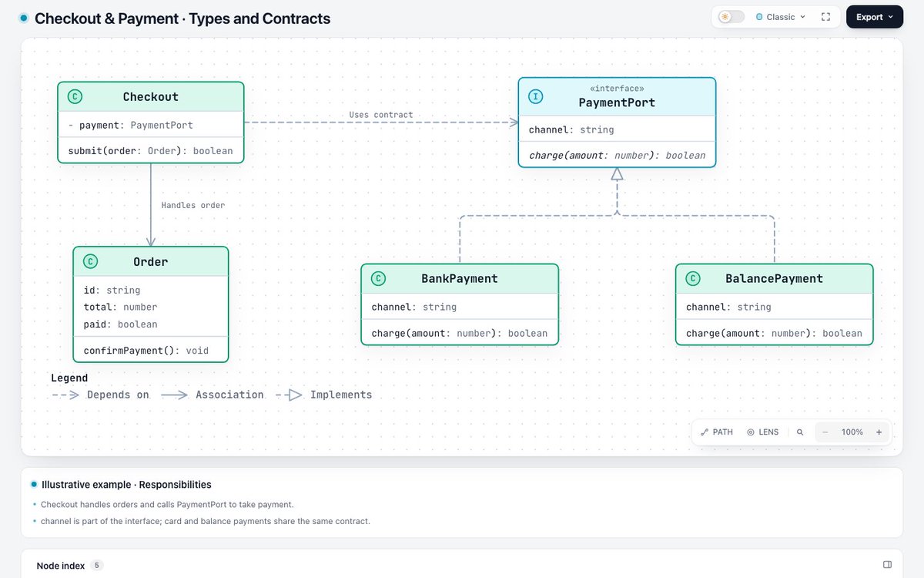924x578 pixels.
Task: Click the charge method in PaymentPort
Action: tap(617, 155)
